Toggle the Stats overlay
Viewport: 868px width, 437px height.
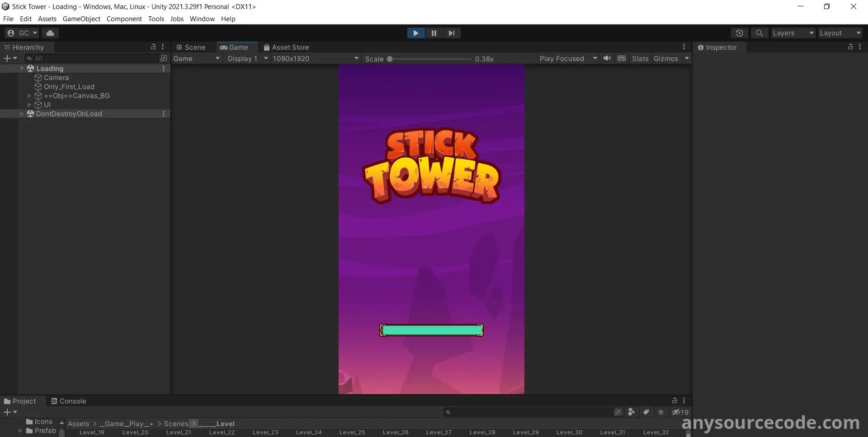(640, 59)
